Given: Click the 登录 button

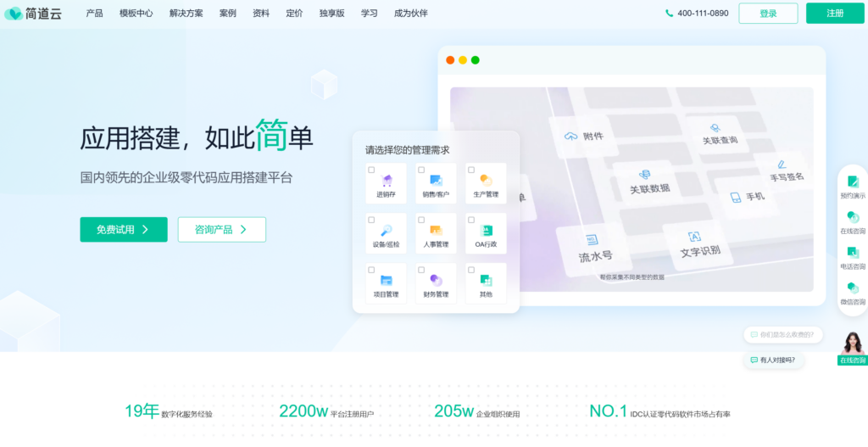Looking at the screenshot, I should (x=768, y=14).
